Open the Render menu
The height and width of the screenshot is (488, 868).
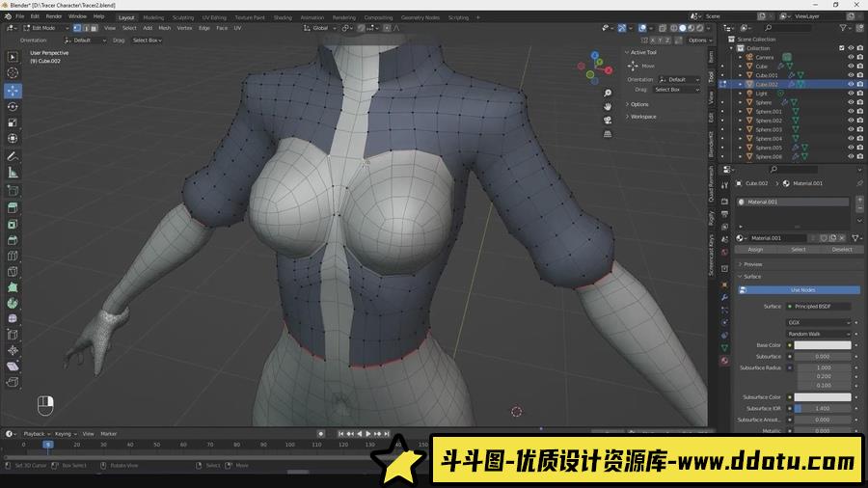tap(54, 16)
